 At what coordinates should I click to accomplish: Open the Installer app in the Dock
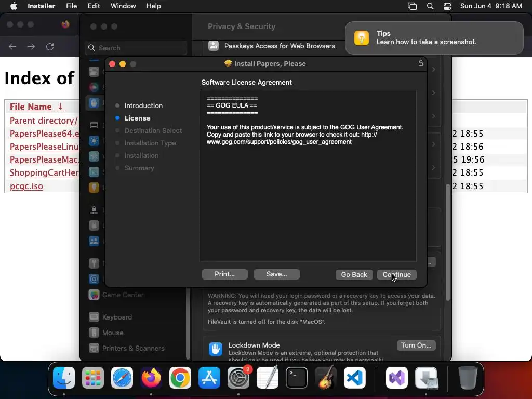427,378
